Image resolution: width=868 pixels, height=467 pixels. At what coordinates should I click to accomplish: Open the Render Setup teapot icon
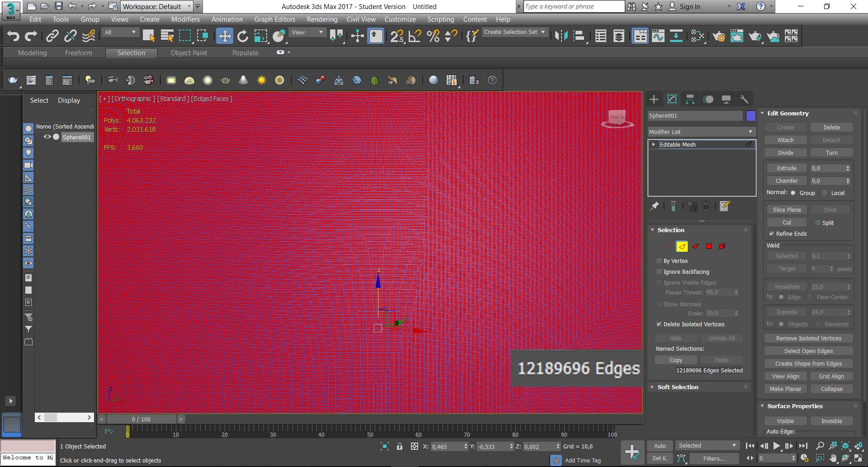pyautogui.click(x=719, y=36)
